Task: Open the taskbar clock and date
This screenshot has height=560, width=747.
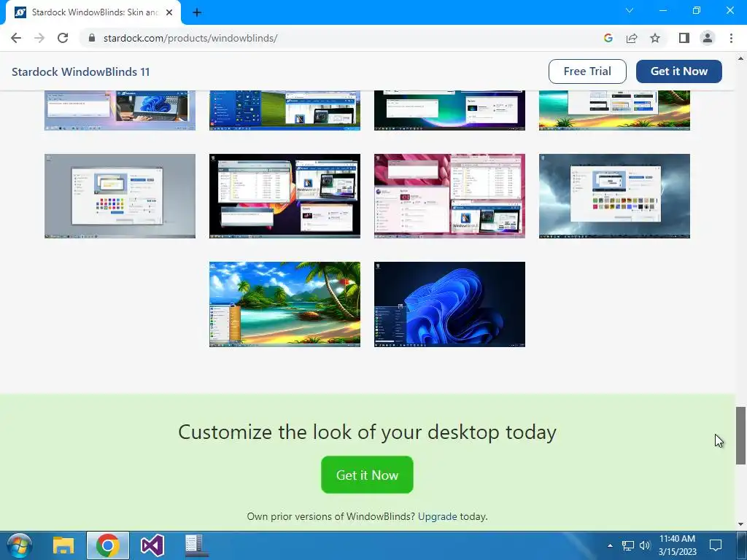Action: click(x=677, y=545)
